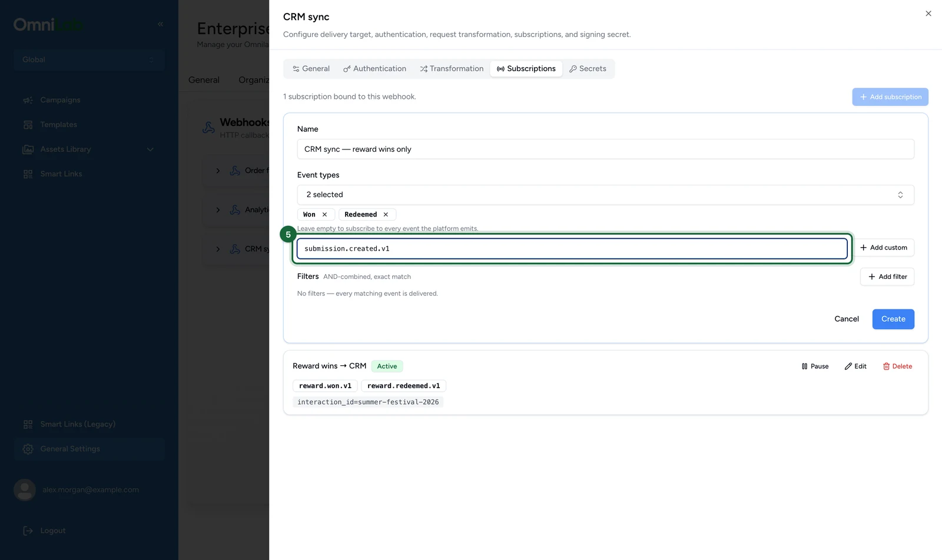
Task: Open General Settings in the sidebar
Action: [89, 449]
